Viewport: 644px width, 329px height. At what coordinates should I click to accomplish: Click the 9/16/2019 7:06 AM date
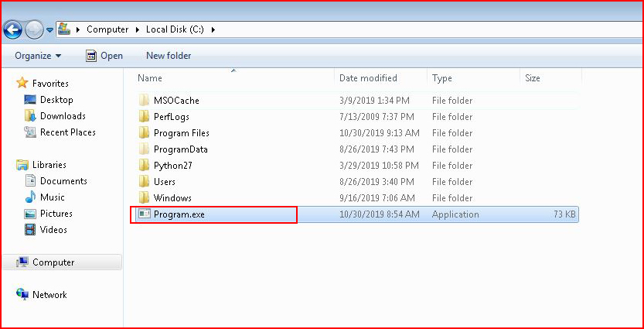(377, 198)
